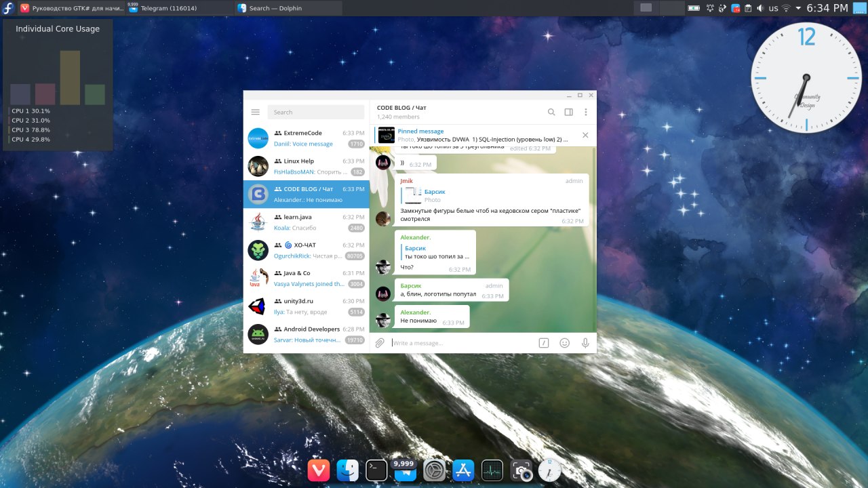
Task: Click the 6:34 PM panel clock
Action: pyautogui.click(x=827, y=8)
